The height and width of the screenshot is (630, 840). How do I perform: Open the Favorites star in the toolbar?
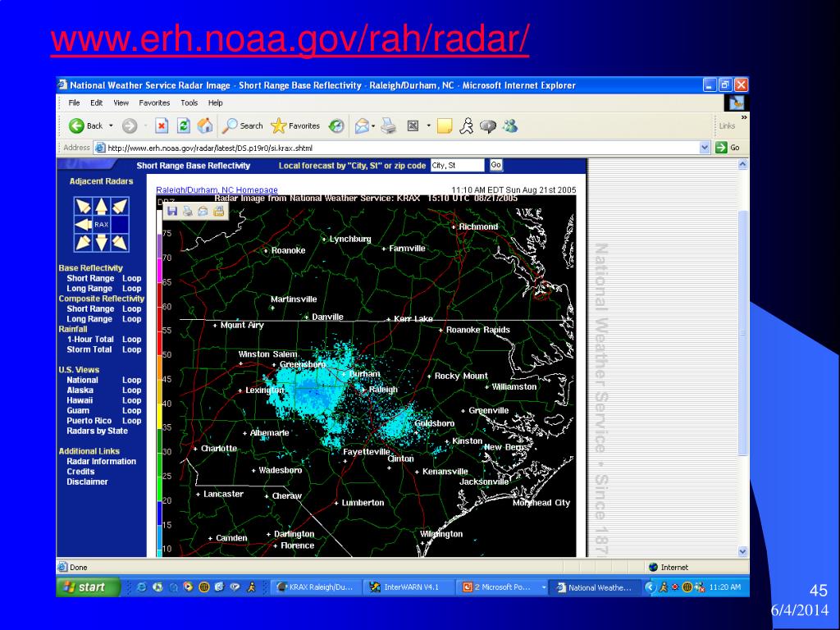tap(295, 126)
